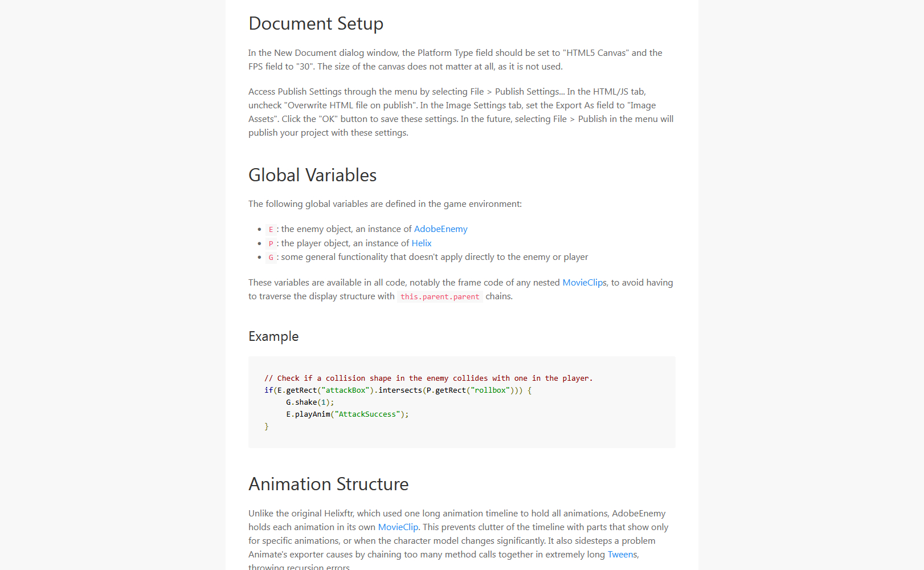This screenshot has width=924, height=570.
Task: Click the inline code letter G
Action: coord(271,258)
